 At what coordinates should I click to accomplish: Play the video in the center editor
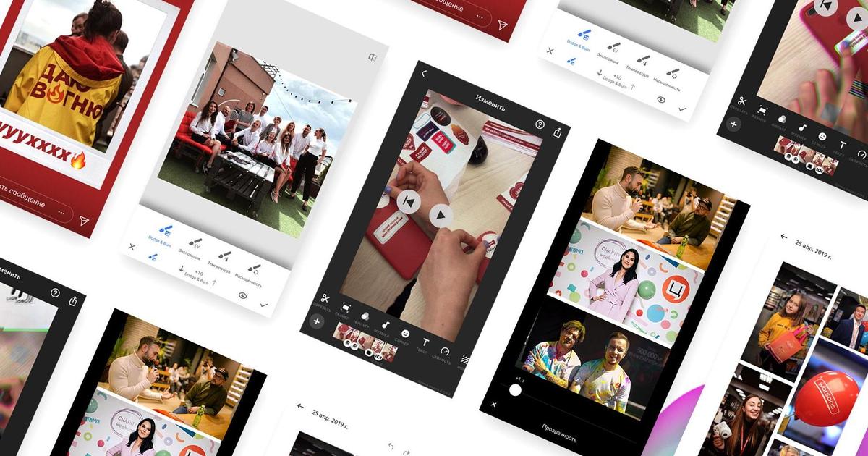pyautogui.click(x=441, y=215)
